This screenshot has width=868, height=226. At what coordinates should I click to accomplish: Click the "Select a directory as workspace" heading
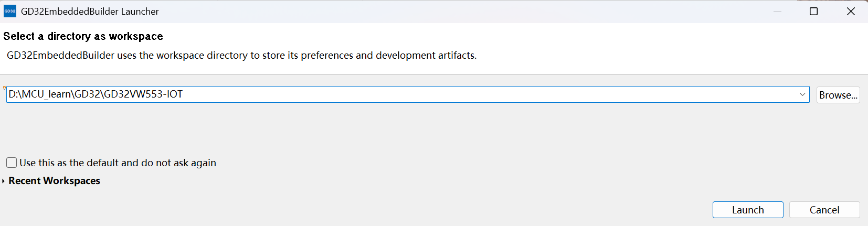[83, 36]
